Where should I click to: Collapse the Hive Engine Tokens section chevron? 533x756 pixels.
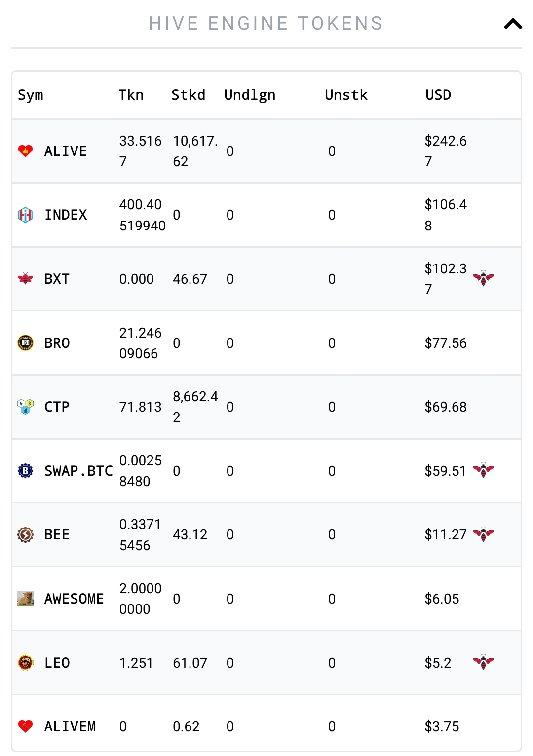(x=513, y=24)
